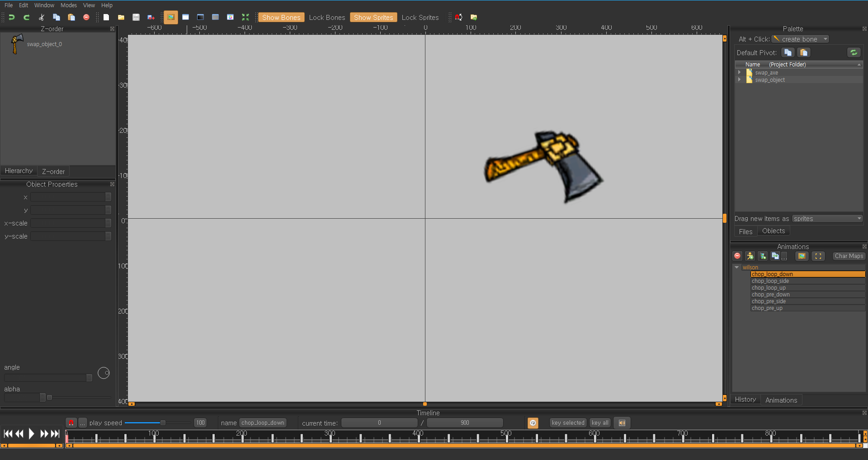Open the Alt + Click create bone dropdown

[800, 39]
